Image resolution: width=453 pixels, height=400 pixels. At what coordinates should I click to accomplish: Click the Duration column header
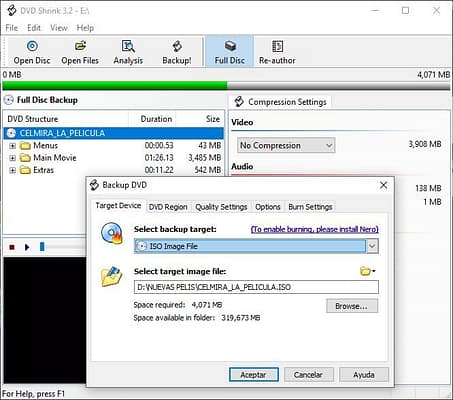coord(152,119)
